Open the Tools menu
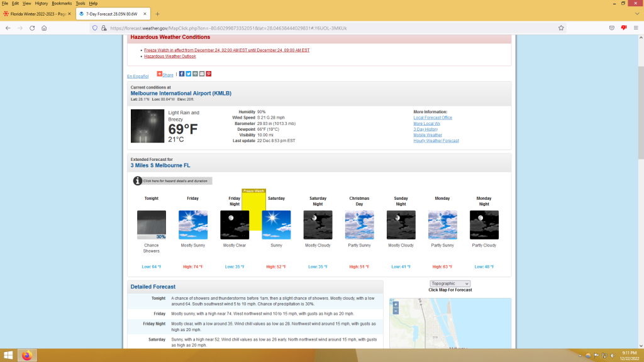Viewport: 644px width, 362px height. click(x=80, y=3)
